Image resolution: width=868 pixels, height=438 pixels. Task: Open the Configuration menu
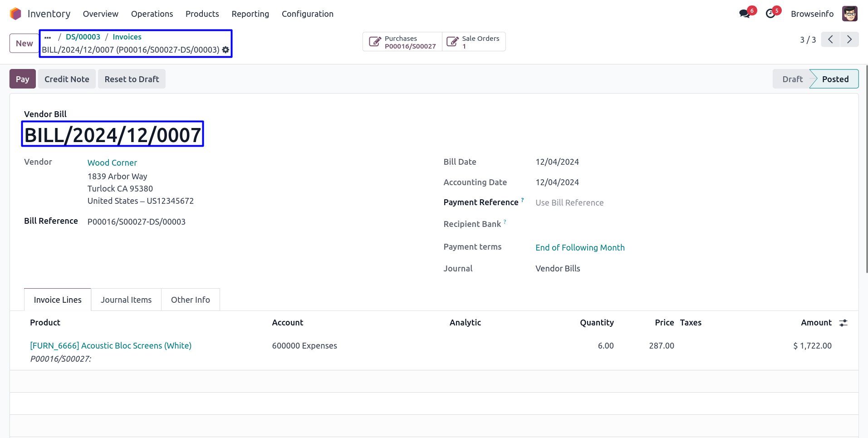pyautogui.click(x=307, y=14)
